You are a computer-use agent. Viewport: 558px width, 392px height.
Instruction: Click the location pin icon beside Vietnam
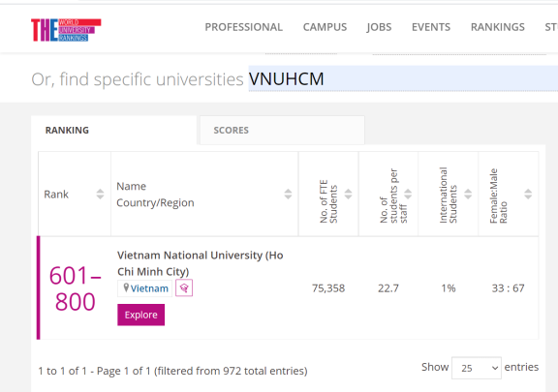point(126,287)
